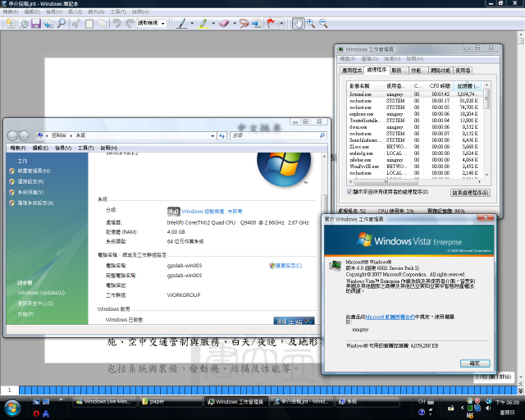Switch to Windows Live Messenger taskbar button
The height and width of the screenshot is (420, 525).
[105, 402]
